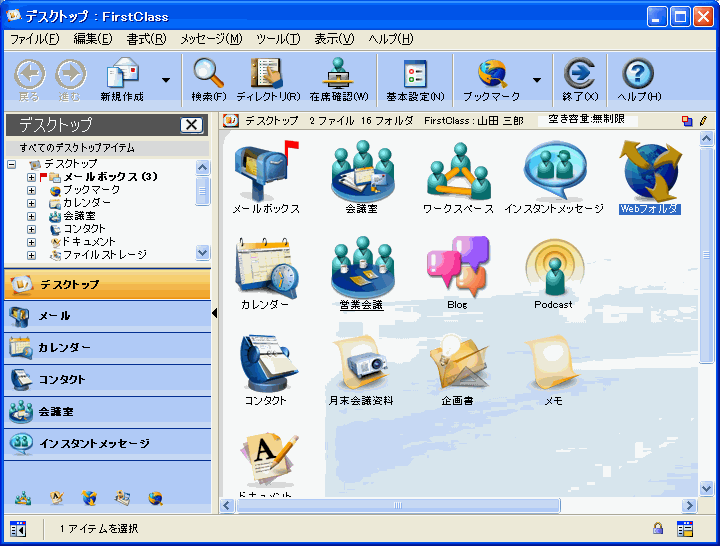Open the Podcast icon
This screenshot has height=546, width=720.
[x=553, y=266]
